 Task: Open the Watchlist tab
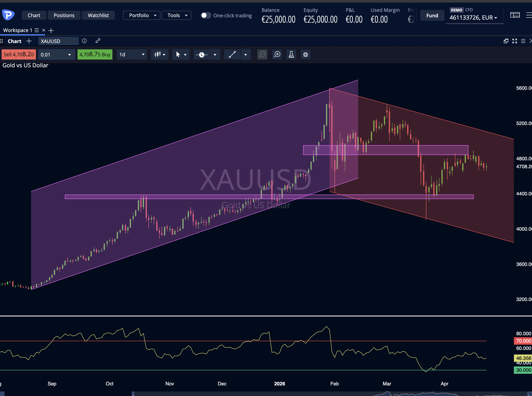(98, 15)
